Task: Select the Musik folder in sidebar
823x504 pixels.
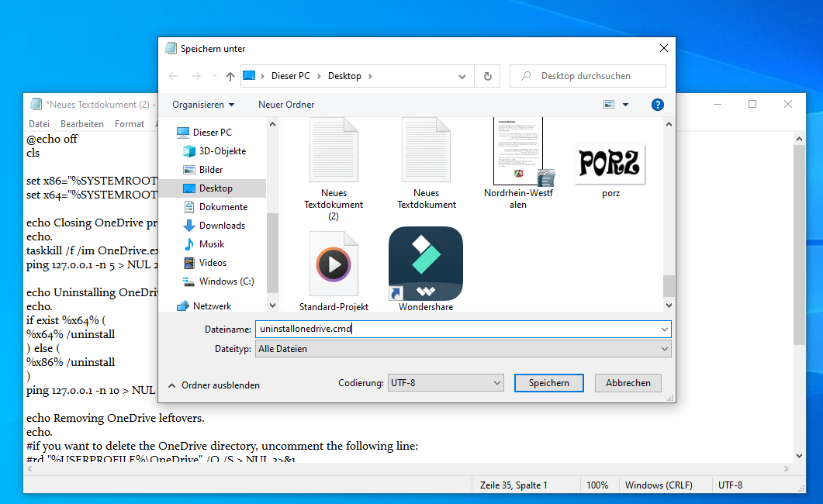Action: 211,244
